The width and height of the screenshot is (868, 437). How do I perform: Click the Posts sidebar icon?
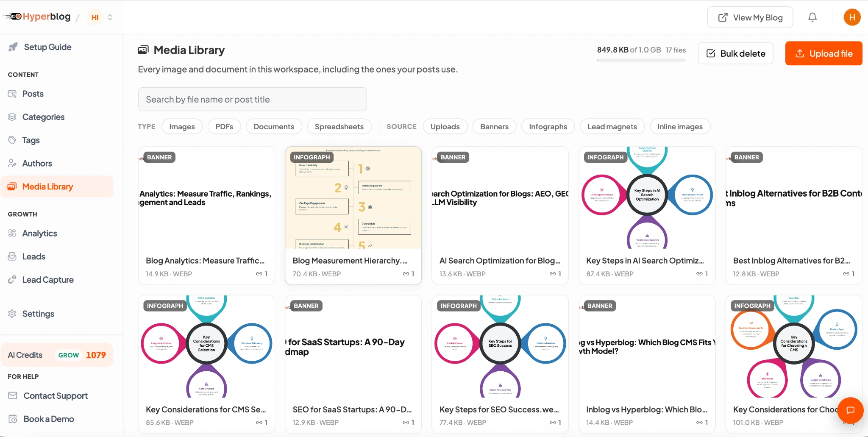[12, 94]
